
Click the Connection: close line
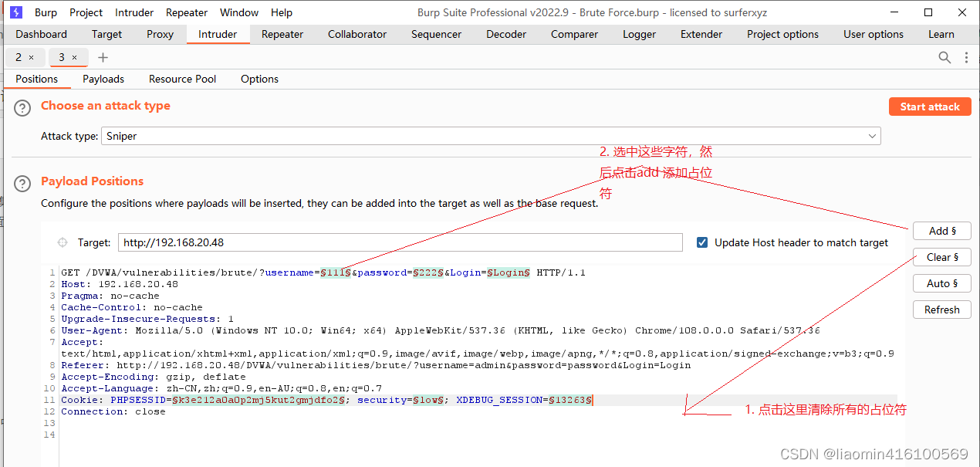pos(113,411)
